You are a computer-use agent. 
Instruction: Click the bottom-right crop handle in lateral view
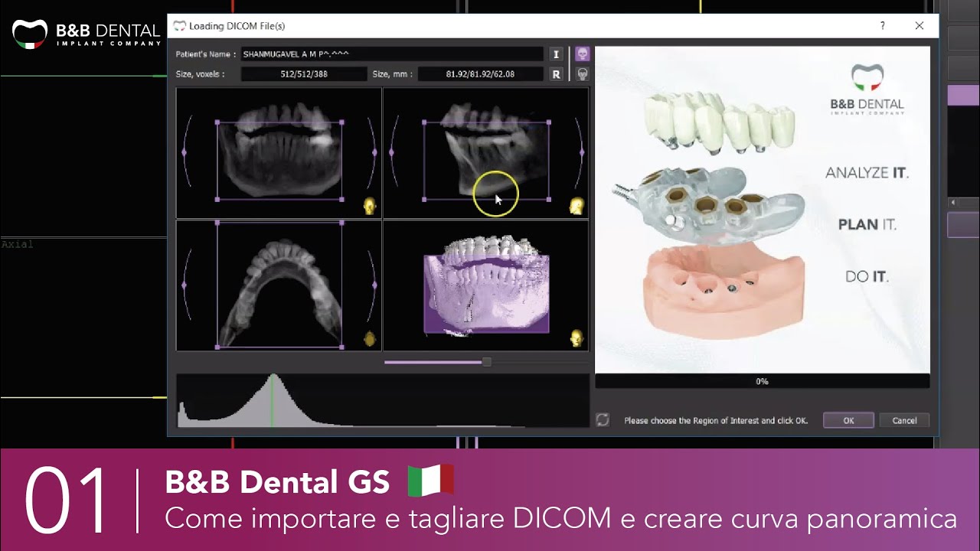tap(548, 199)
